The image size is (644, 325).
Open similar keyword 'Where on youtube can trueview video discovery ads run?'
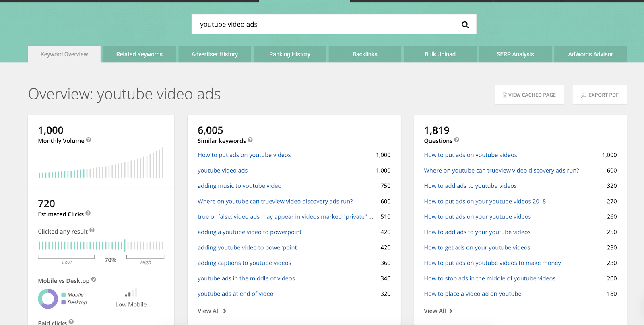click(275, 202)
